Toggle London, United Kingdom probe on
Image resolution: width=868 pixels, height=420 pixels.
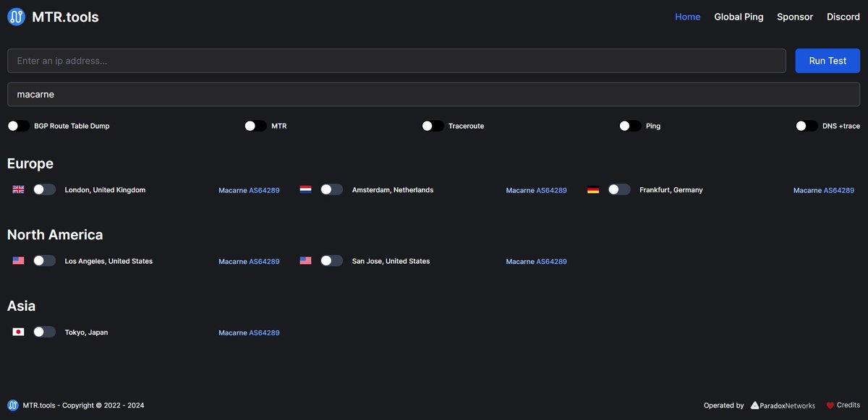coord(44,189)
